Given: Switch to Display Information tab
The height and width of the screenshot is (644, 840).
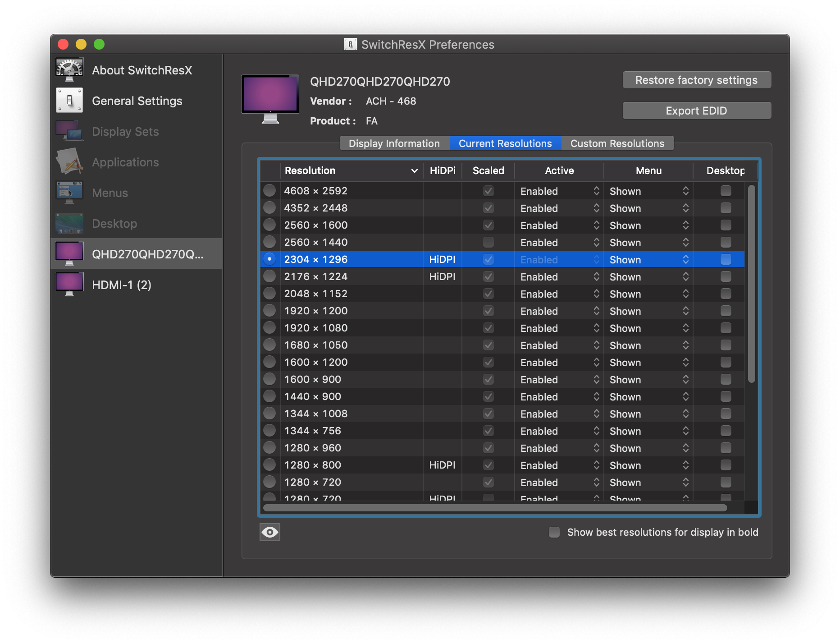Looking at the screenshot, I should tap(394, 143).
